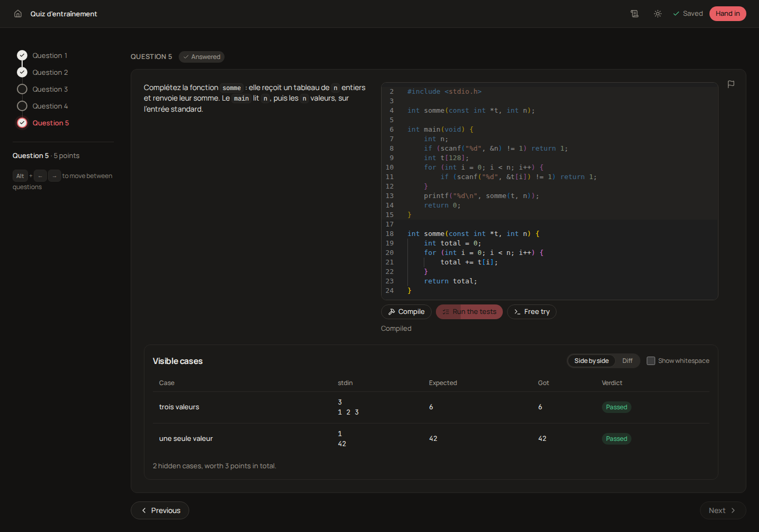Click Passed verdict for trois valeurs
The width and height of the screenshot is (759, 532).
pos(616,407)
